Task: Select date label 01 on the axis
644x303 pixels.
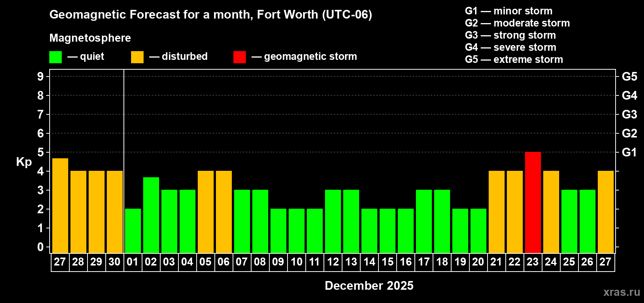Action: point(133,262)
